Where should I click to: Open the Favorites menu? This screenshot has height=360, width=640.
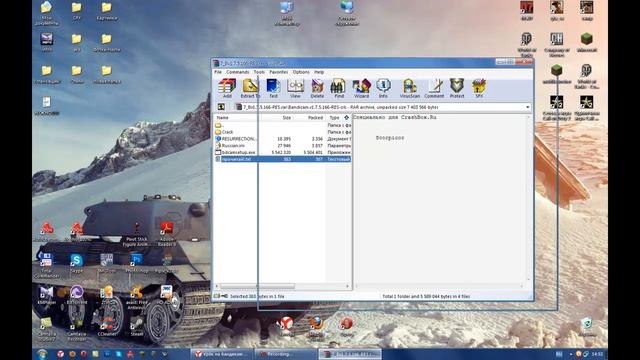coord(279,72)
